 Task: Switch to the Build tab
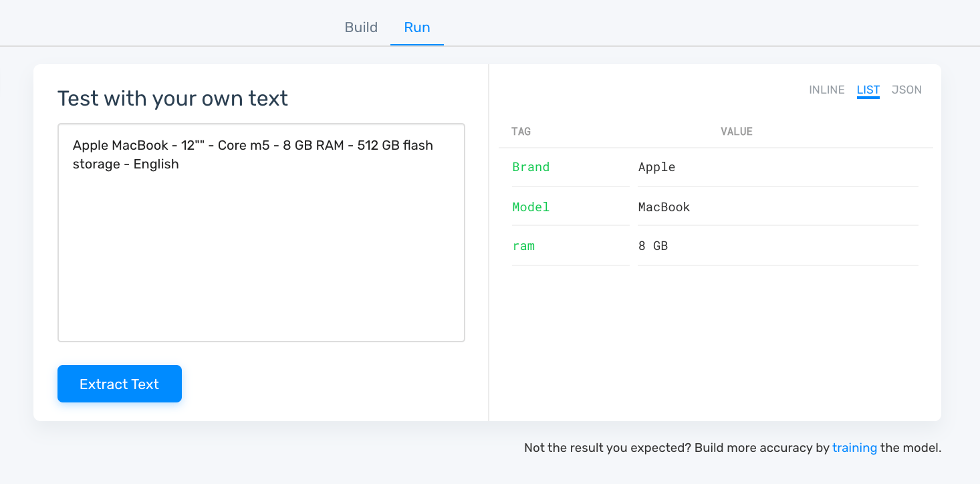tap(361, 27)
